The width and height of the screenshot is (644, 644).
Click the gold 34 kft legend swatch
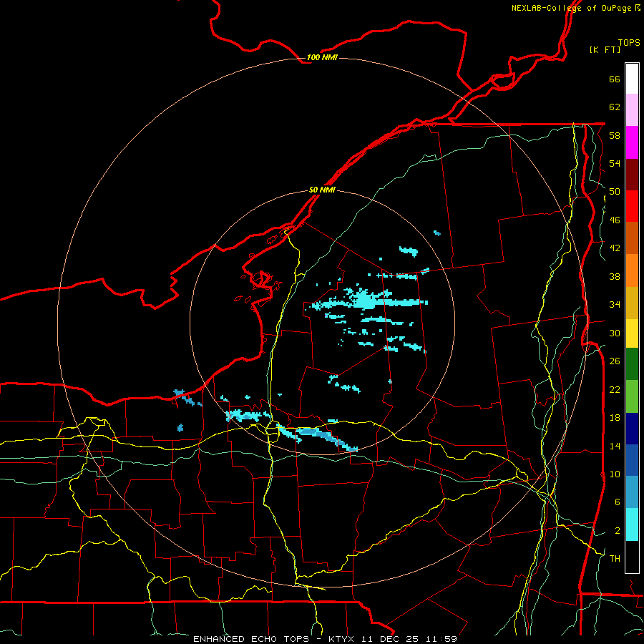[632, 303]
